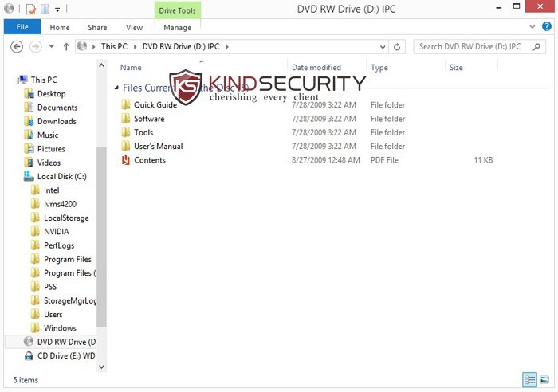Refresh the current folder view

pyautogui.click(x=397, y=46)
